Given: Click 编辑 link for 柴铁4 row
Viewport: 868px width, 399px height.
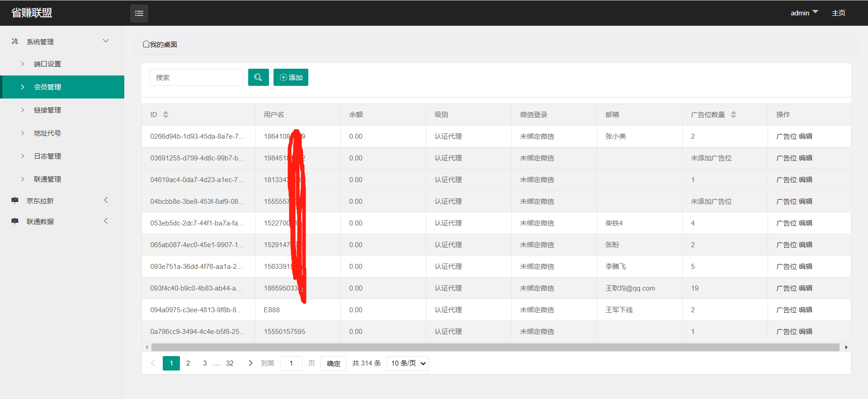Looking at the screenshot, I should coord(806,223).
